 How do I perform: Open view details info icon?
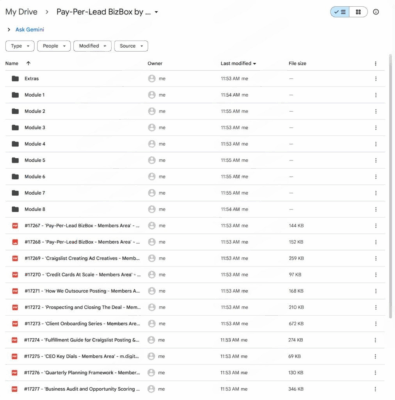click(x=376, y=12)
